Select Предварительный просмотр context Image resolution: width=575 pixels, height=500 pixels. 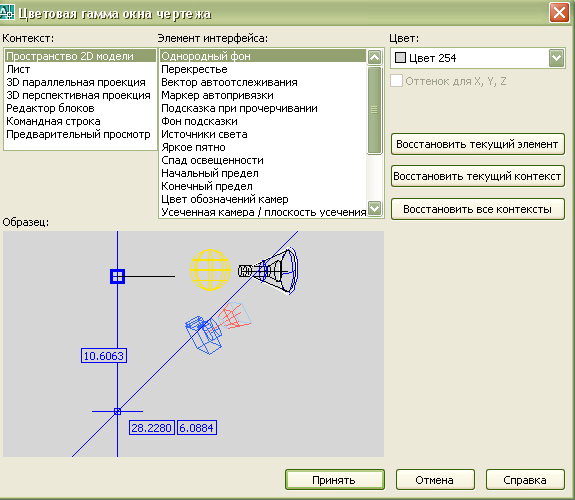tap(80, 134)
